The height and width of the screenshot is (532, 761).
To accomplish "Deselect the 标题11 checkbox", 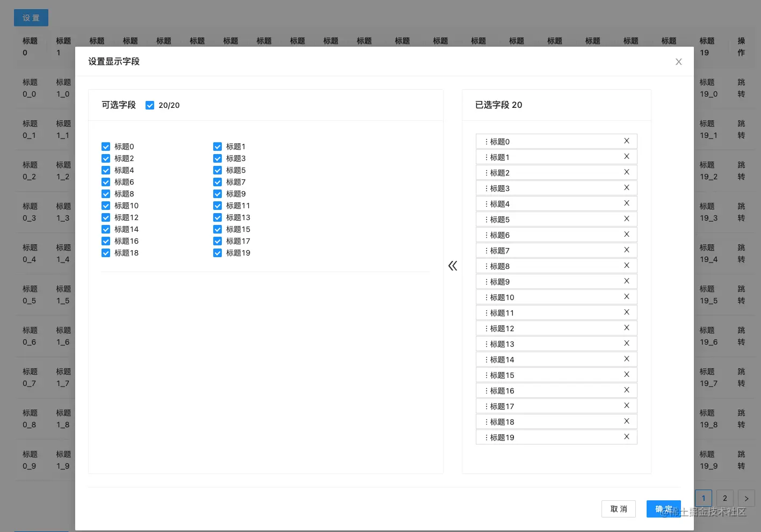I will click(218, 206).
